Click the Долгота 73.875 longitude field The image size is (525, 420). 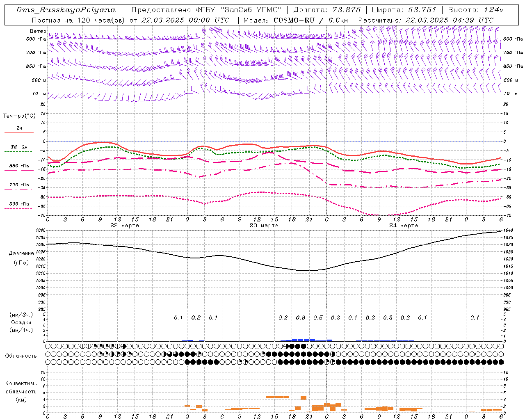click(327, 10)
